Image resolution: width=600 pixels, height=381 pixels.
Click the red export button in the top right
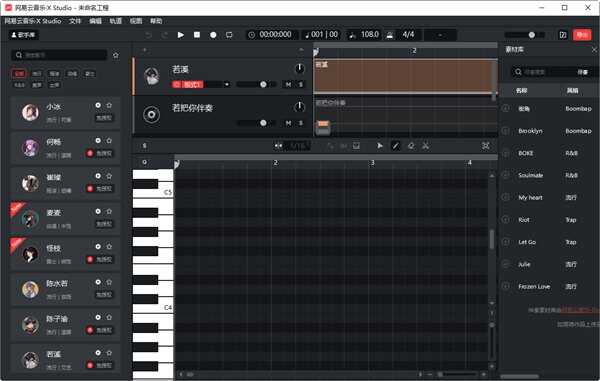[x=582, y=35]
